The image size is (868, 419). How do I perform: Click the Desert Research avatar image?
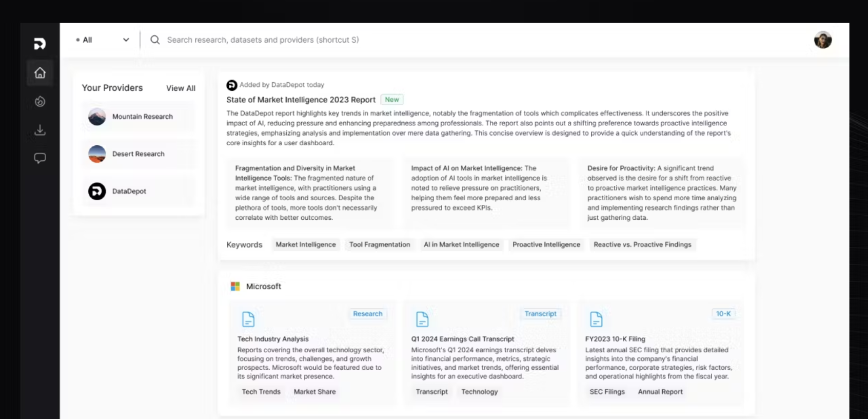(x=97, y=154)
